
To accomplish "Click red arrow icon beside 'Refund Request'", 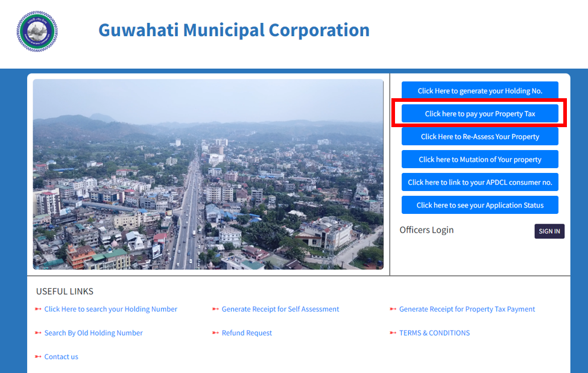I will point(215,333).
